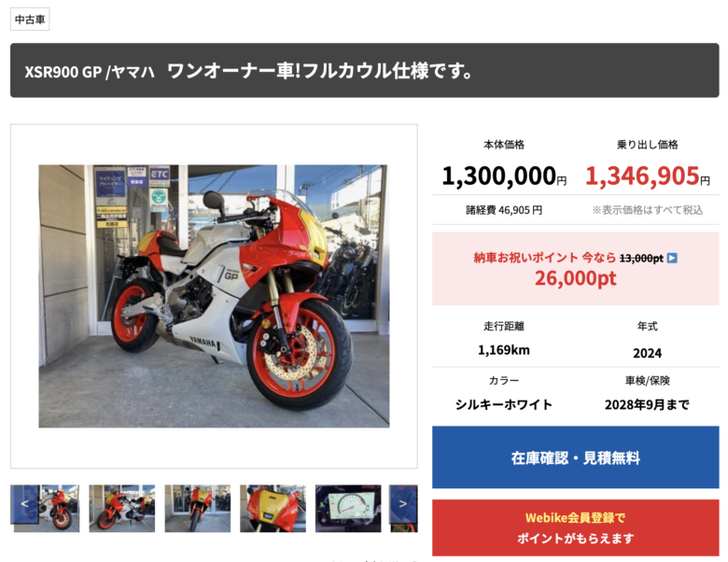Select the instrument meter display thumbnail

[348, 509]
